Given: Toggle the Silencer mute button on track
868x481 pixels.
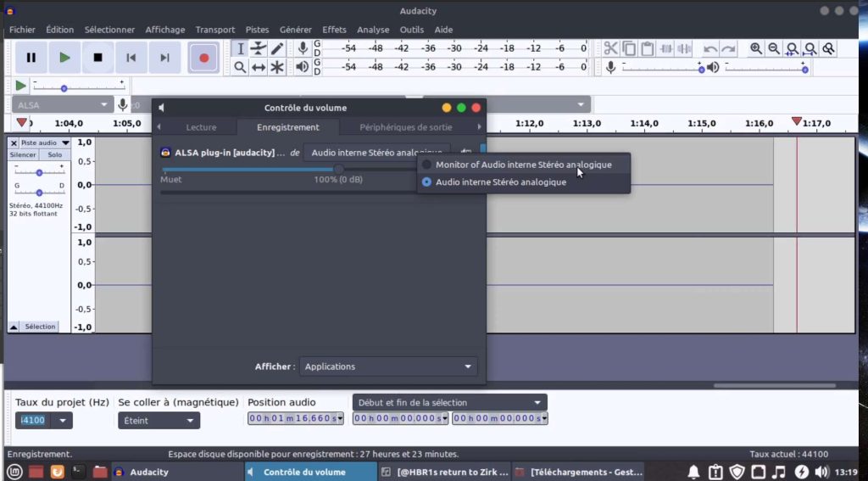Looking at the screenshot, I should pos(23,155).
